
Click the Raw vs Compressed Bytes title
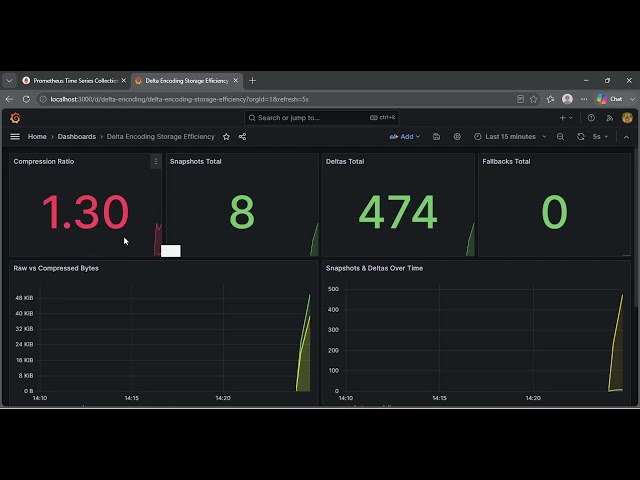click(x=56, y=268)
